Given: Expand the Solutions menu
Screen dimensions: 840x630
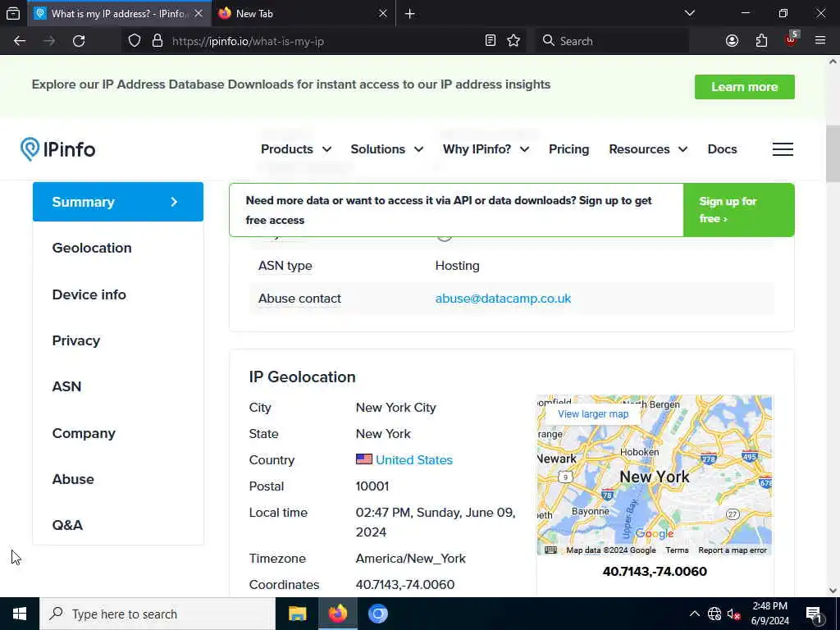Looking at the screenshot, I should click(387, 149).
